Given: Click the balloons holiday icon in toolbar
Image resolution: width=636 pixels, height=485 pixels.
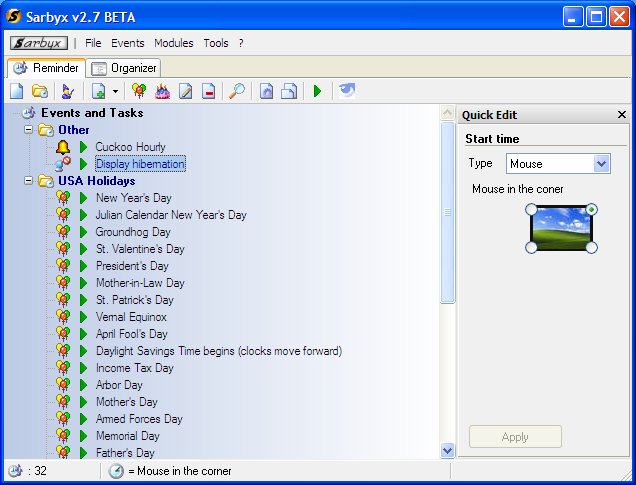Looking at the screenshot, I should pyautogui.click(x=139, y=91).
